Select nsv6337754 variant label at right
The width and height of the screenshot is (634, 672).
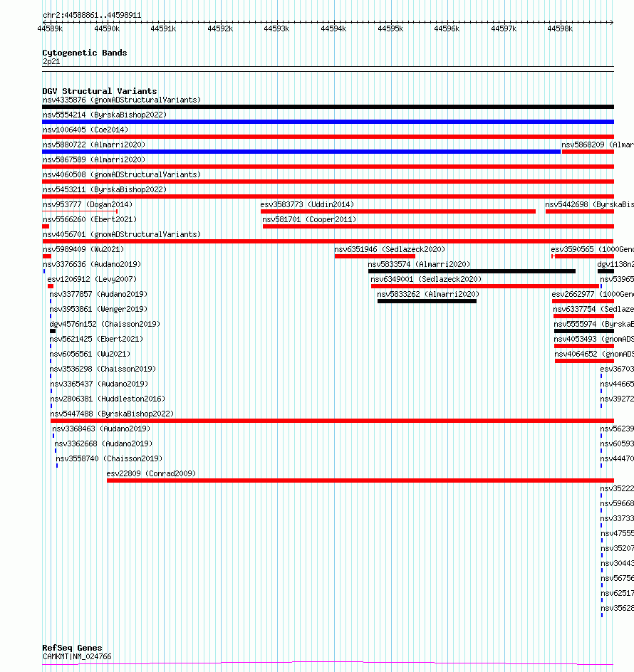593,310
